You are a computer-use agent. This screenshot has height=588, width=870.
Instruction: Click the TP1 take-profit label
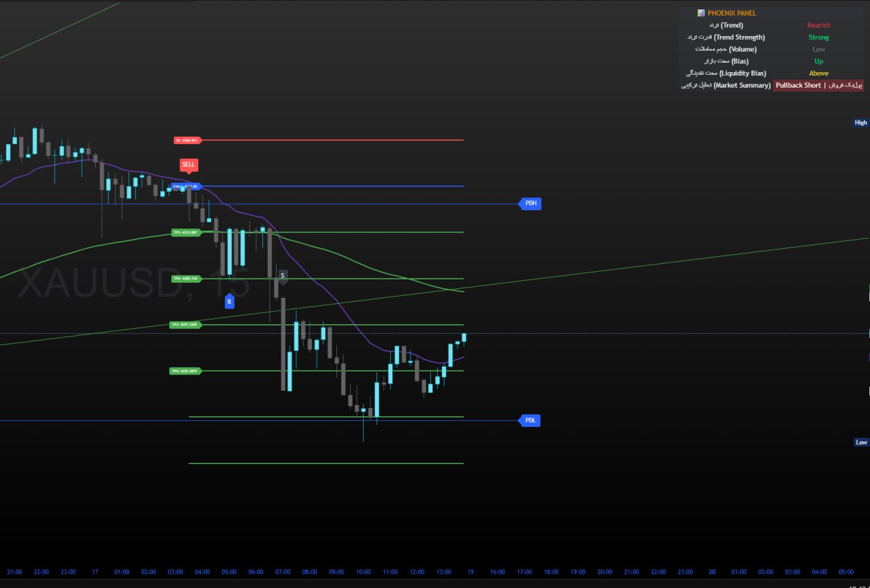tap(186, 232)
